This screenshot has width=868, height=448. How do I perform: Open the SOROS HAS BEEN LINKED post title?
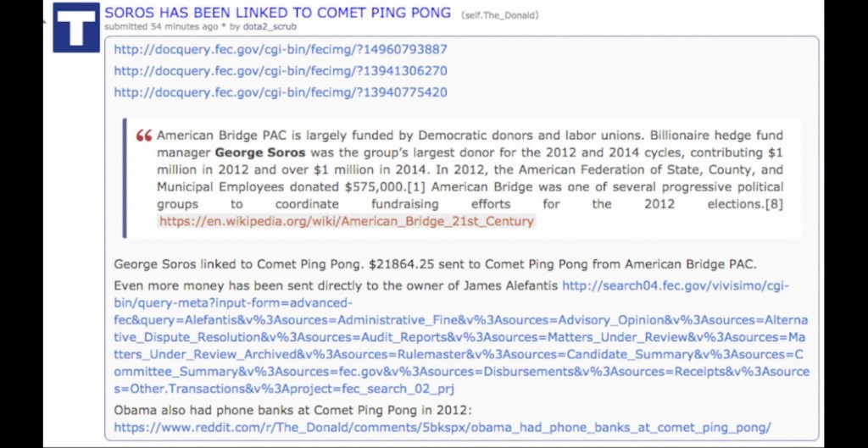(x=277, y=13)
